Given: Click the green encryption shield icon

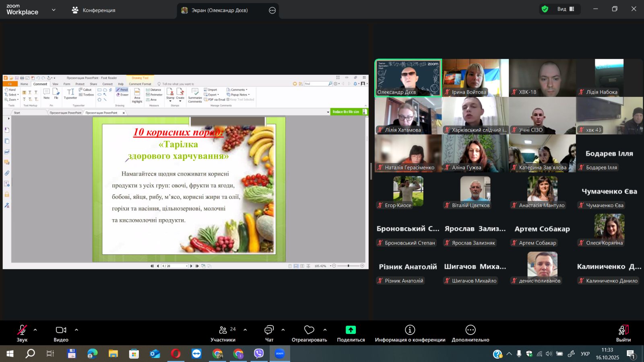Looking at the screenshot, I should 545,9.
